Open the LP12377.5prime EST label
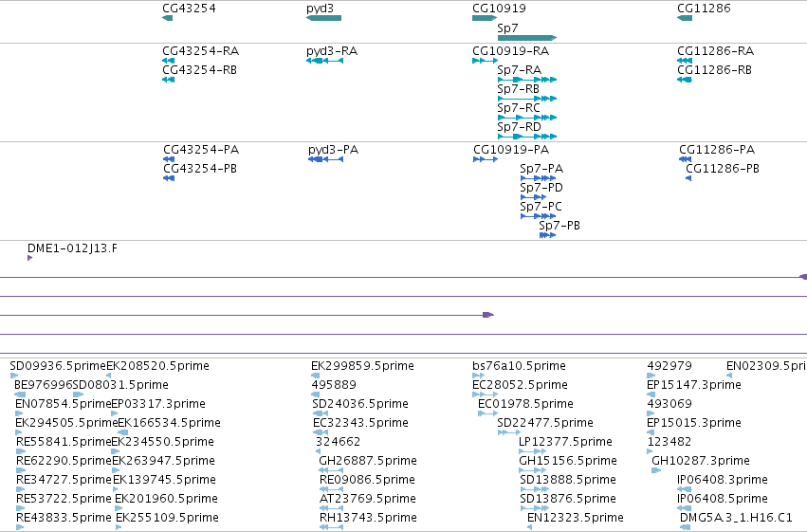This screenshot has width=807, height=532. pyautogui.click(x=565, y=442)
